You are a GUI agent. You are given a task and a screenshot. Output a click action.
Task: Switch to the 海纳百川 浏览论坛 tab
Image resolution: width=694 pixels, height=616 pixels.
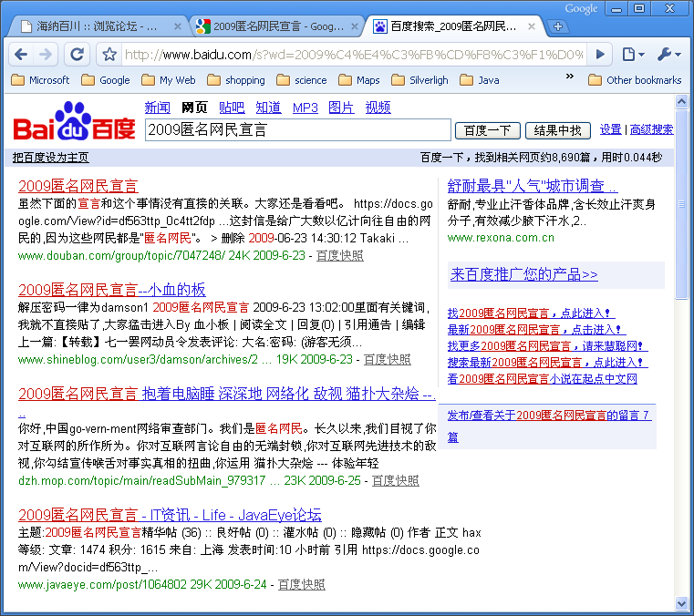coord(96,26)
